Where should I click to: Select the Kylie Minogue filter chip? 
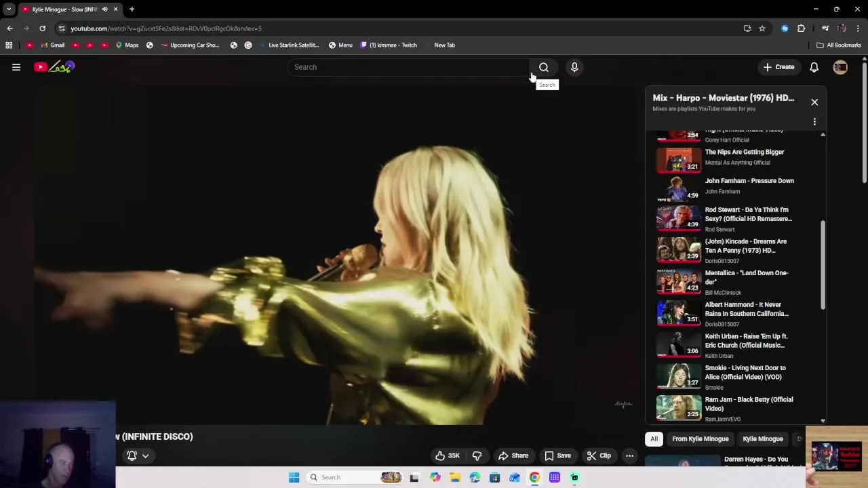pyautogui.click(x=763, y=439)
